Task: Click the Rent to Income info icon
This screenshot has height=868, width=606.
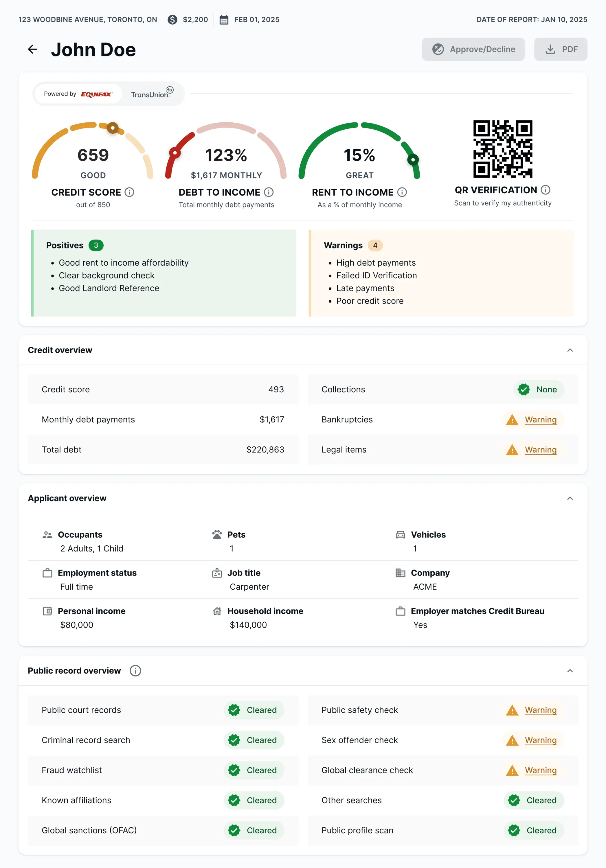Action: tap(402, 192)
